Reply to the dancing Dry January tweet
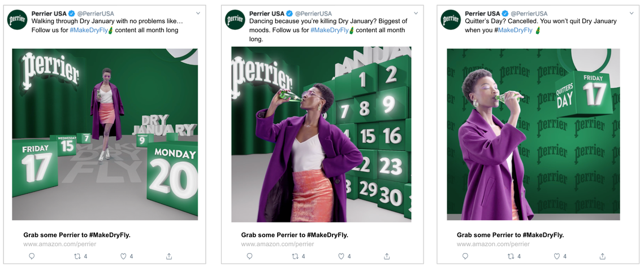Viewport: 644px width, 270px height. (249, 256)
